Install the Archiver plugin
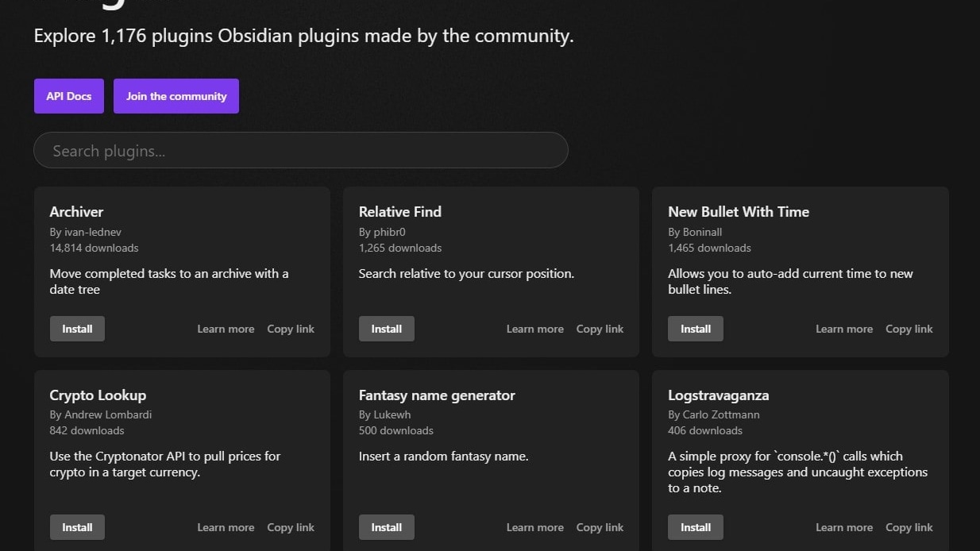Image resolution: width=980 pixels, height=551 pixels. tap(77, 328)
